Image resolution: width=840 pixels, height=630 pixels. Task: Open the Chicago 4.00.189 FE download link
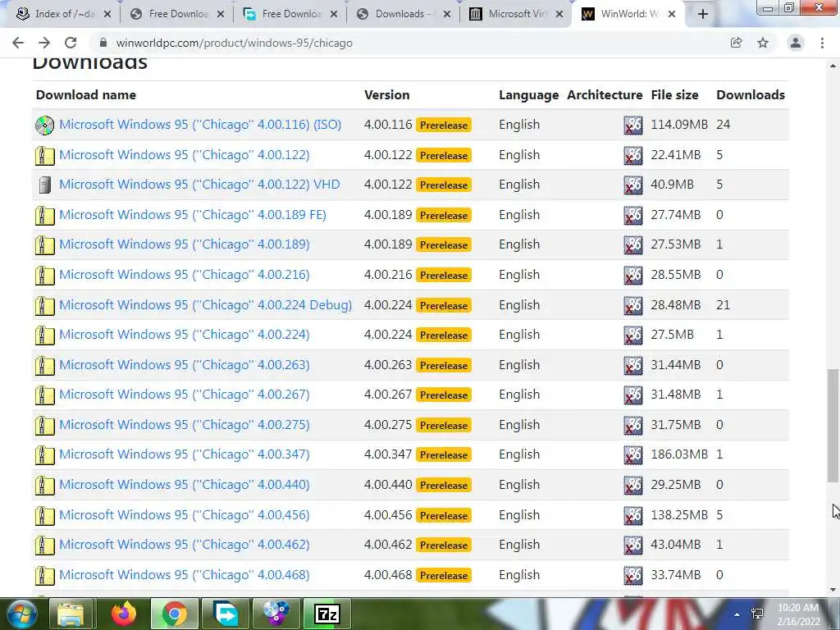tap(192, 215)
